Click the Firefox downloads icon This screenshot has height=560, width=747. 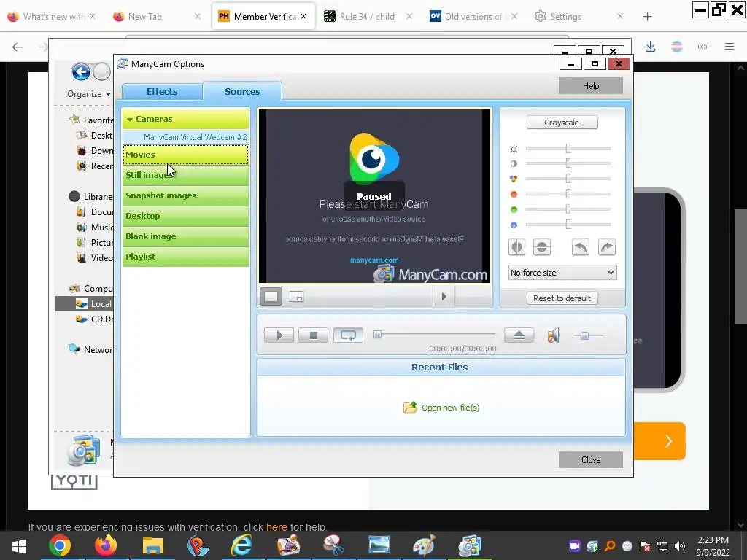coord(650,47)
